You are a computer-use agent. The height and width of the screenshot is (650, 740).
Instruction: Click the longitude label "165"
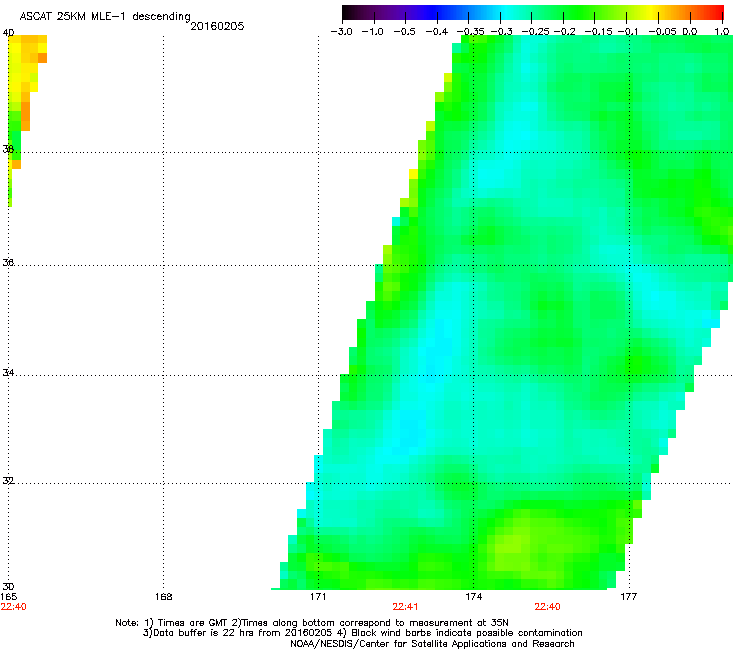[x=8, y=597]
